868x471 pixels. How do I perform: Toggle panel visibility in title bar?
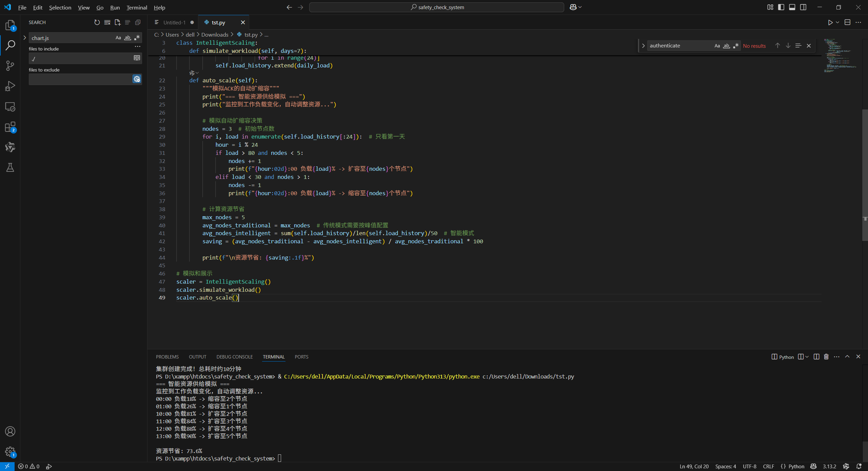tap(792, 7)
